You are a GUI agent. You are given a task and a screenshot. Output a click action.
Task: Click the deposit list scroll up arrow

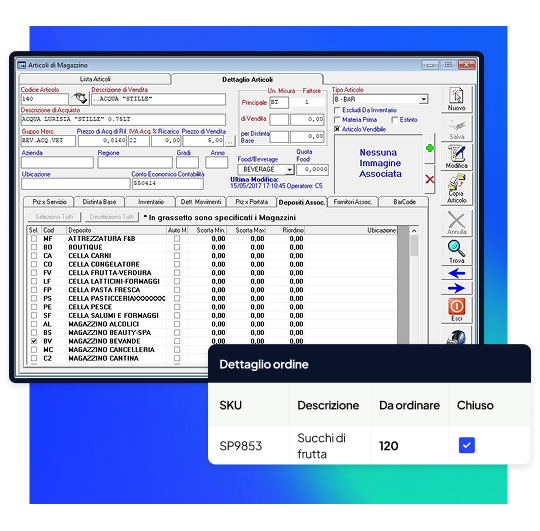(414, 231)
